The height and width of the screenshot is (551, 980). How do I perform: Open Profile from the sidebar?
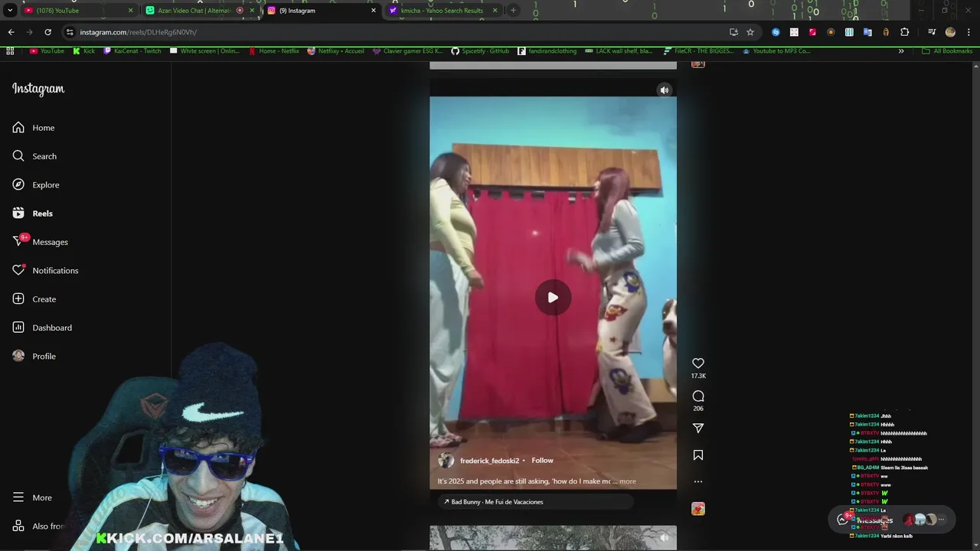34,356
